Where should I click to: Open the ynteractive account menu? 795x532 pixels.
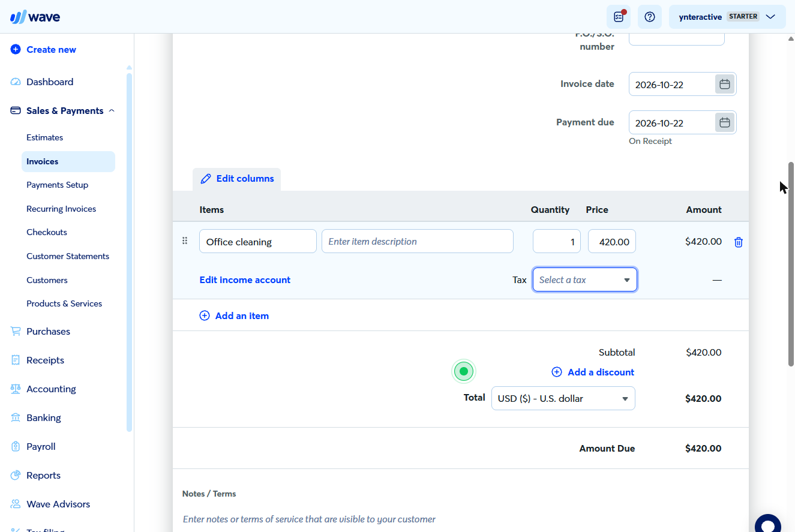[727, 17]
